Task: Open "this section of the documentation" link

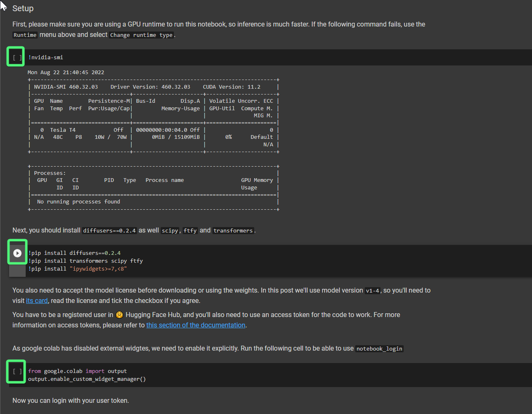Action: [195, 325]
